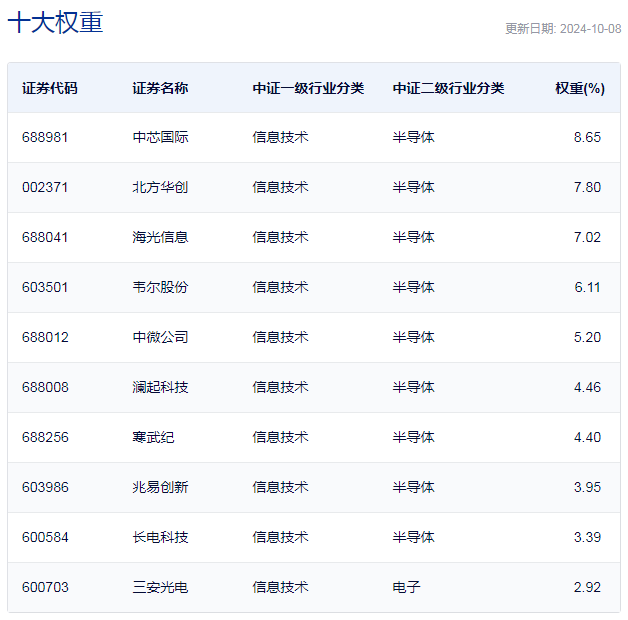Click stock code 600584
The height and width of the screenshot is (620, 628).
(45, 537)
